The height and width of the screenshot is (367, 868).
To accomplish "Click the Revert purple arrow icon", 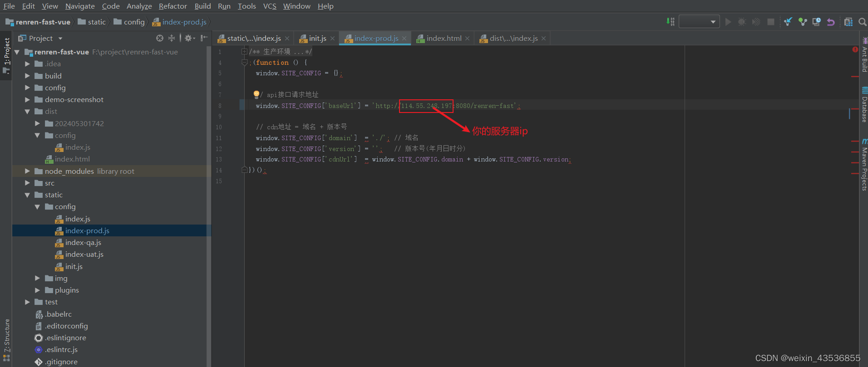I will coord(831,22).
